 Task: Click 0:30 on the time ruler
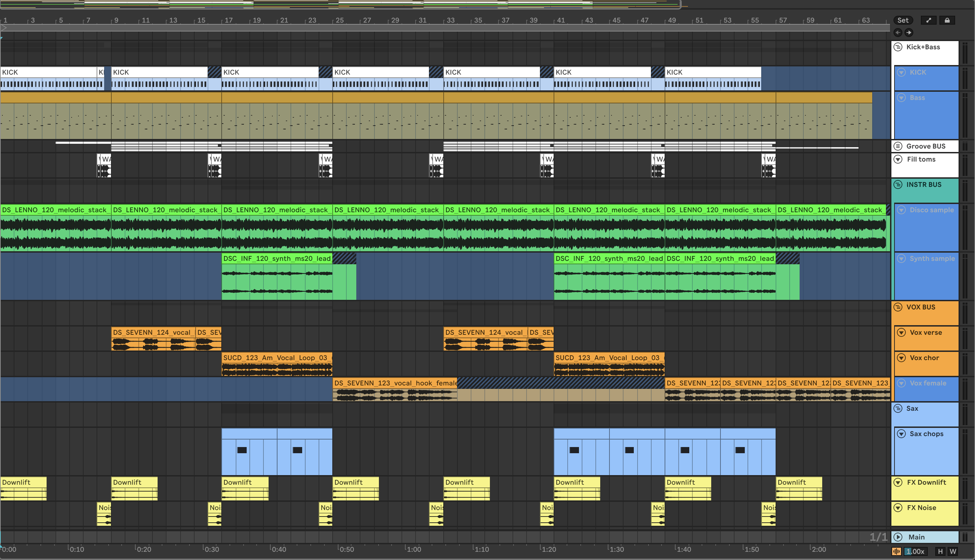point(211,549)
